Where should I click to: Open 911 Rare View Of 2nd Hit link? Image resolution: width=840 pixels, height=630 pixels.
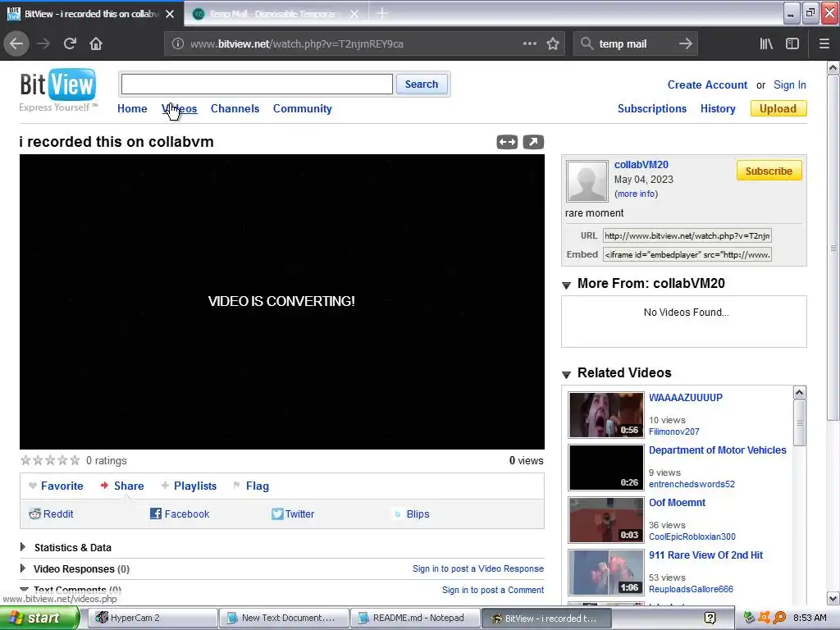(705, 555)
